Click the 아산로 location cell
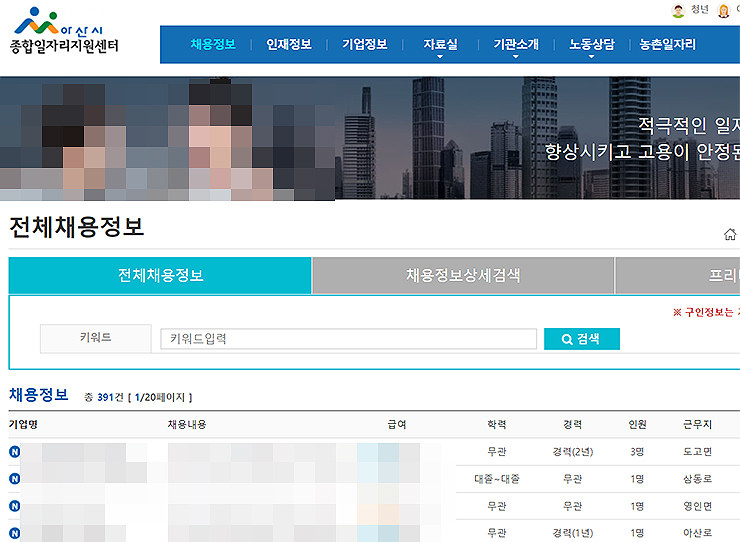 point(698,533)
